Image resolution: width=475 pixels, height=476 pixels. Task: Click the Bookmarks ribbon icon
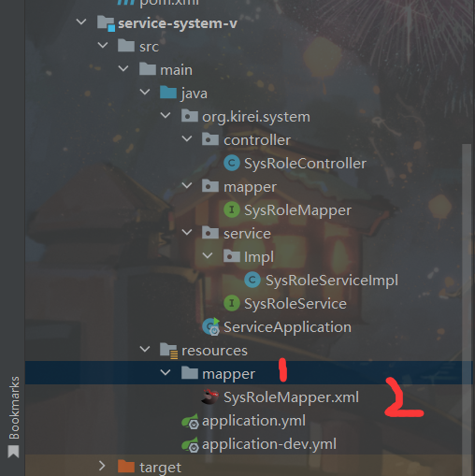click(13, 452)
